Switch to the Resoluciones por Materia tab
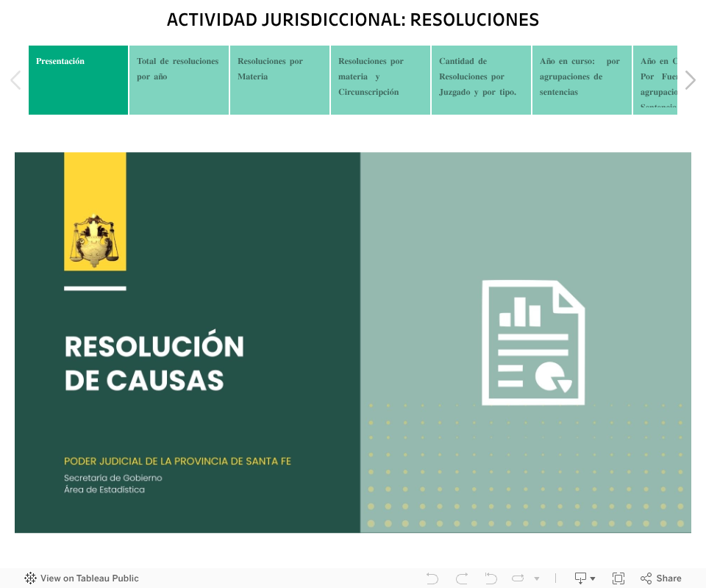 (280, 80)
